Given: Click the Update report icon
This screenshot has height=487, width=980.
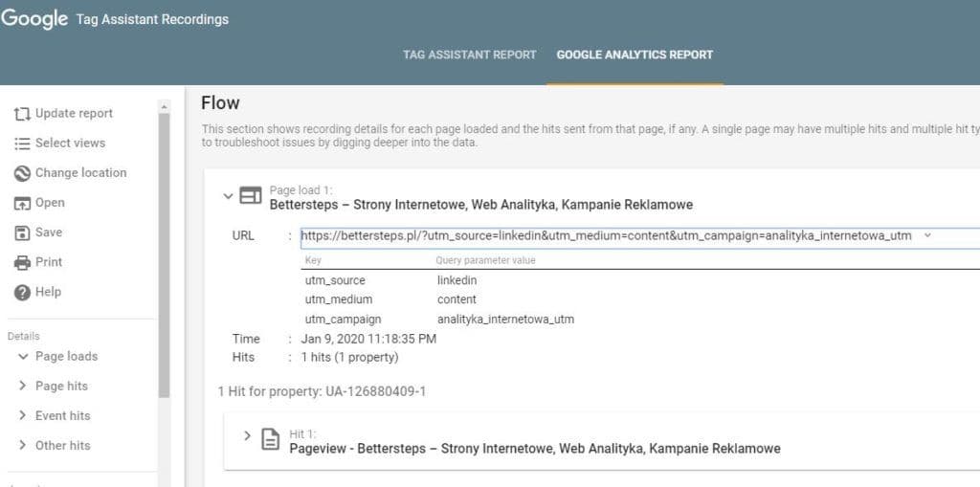Looking at the screenshot, I should [22, 114].
